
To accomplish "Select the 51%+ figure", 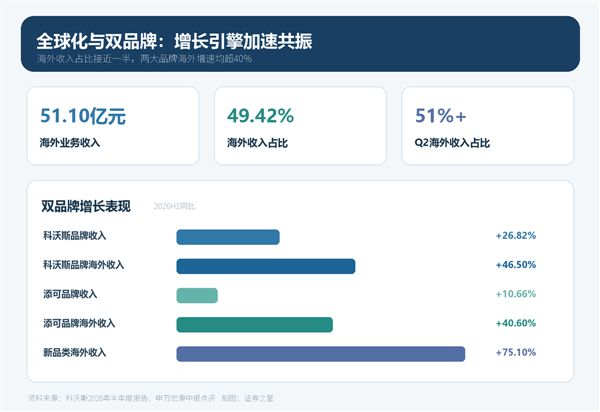I will [441, 116].
